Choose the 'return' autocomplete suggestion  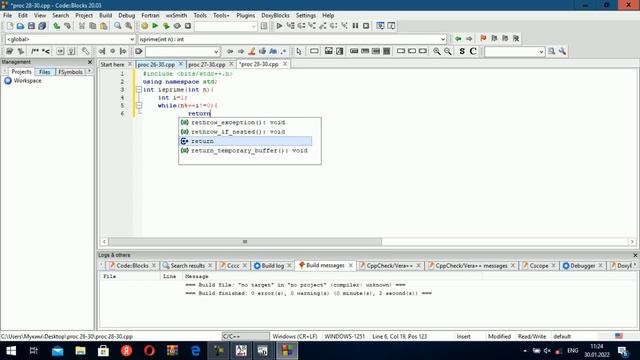pos(246,141)
